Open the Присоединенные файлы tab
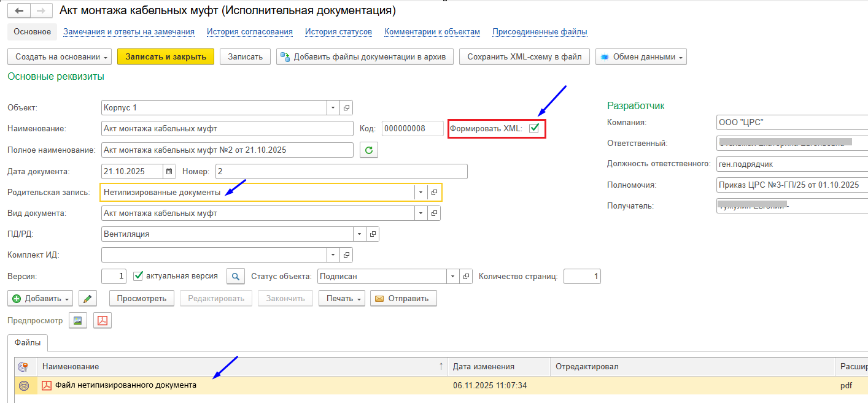This screenshot has height=403, width=868. (x=540, y=32)
